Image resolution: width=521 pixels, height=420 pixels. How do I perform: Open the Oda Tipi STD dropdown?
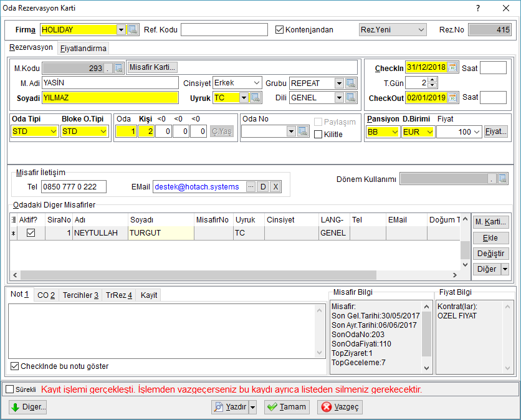click(53, 131)
